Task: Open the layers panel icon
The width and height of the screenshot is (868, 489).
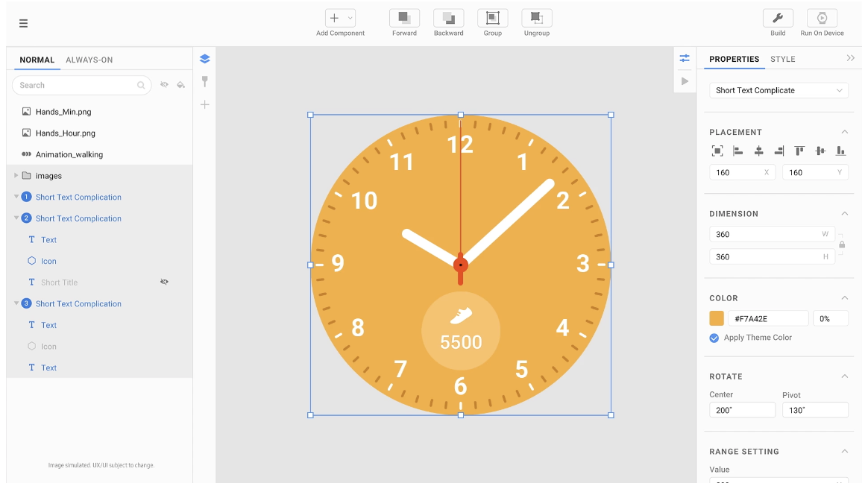Action: coord(205,59)
